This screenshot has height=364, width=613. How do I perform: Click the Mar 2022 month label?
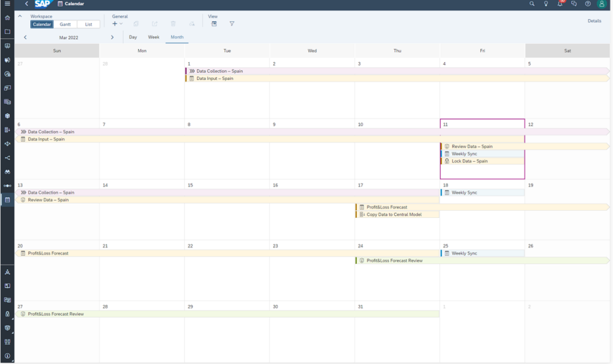[x=68, y=37]
